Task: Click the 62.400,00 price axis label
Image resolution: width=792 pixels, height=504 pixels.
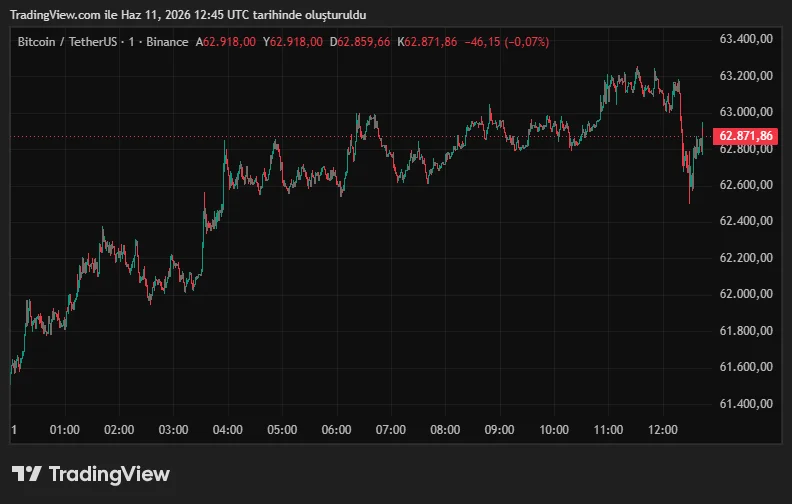Action: tap(746, 221)
